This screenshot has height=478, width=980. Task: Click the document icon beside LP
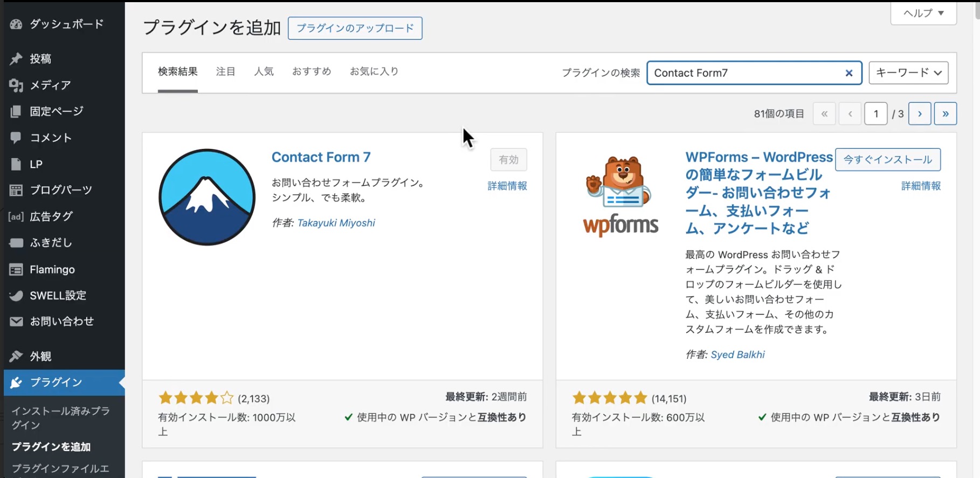click(x=16, y=164)
